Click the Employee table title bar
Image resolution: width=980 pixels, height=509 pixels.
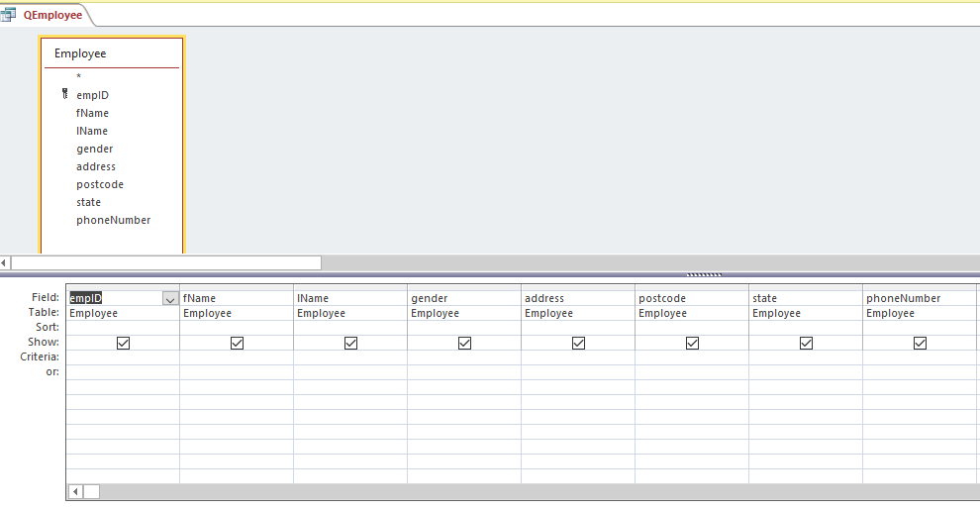coord(112,53)
